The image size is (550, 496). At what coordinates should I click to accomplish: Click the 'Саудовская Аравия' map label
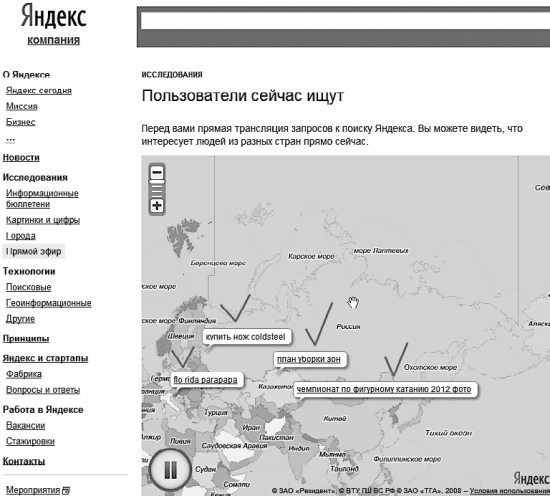(x=234, y=445)
